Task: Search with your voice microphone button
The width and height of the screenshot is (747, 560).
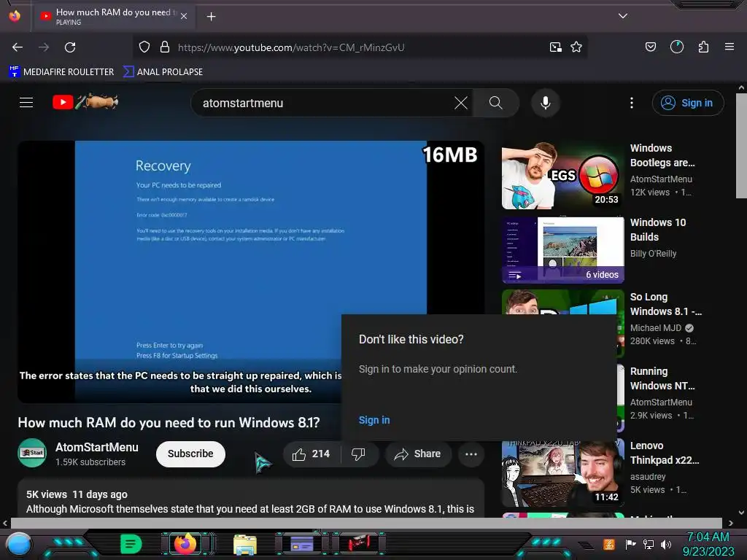Action: pos(546,103)
